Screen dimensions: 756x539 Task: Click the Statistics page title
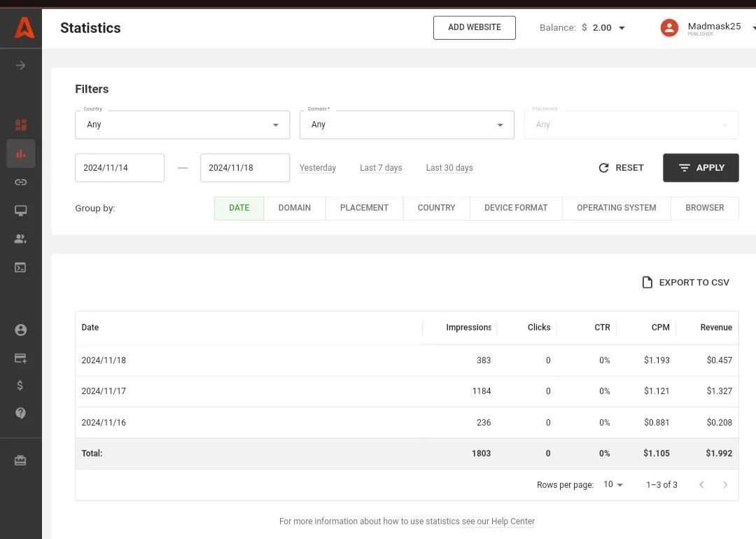point(90,28)
